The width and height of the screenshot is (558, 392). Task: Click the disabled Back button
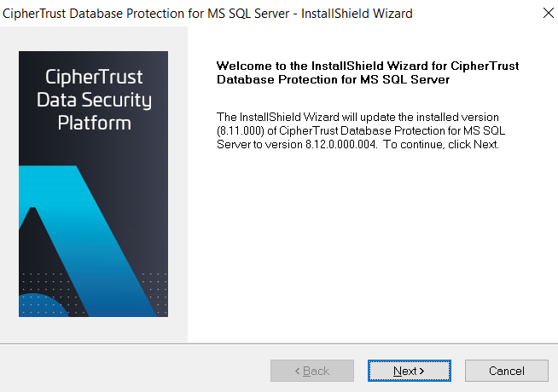(x=312, y=371)
